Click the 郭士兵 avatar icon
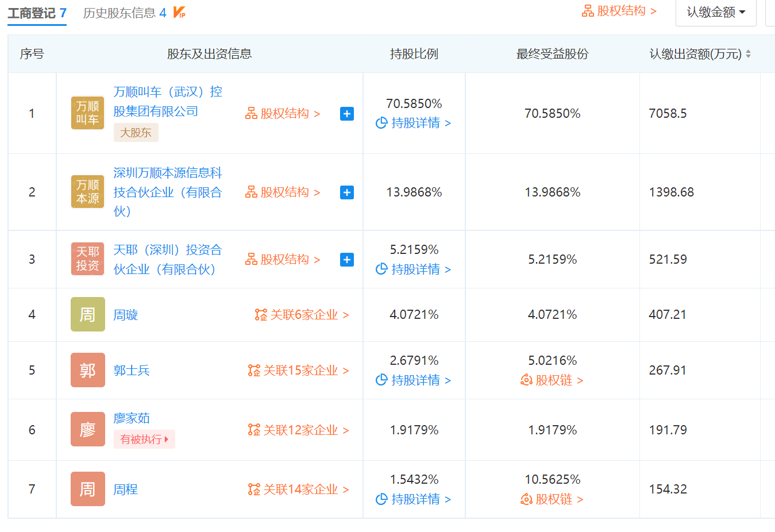775x532 pixels. tap(87, 370)
